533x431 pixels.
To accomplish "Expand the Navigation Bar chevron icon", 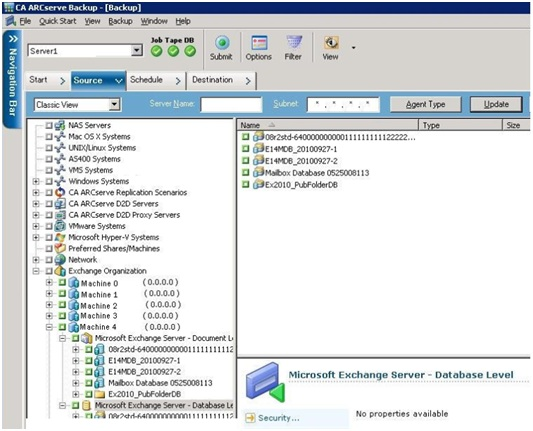I will tap(13, 39).
